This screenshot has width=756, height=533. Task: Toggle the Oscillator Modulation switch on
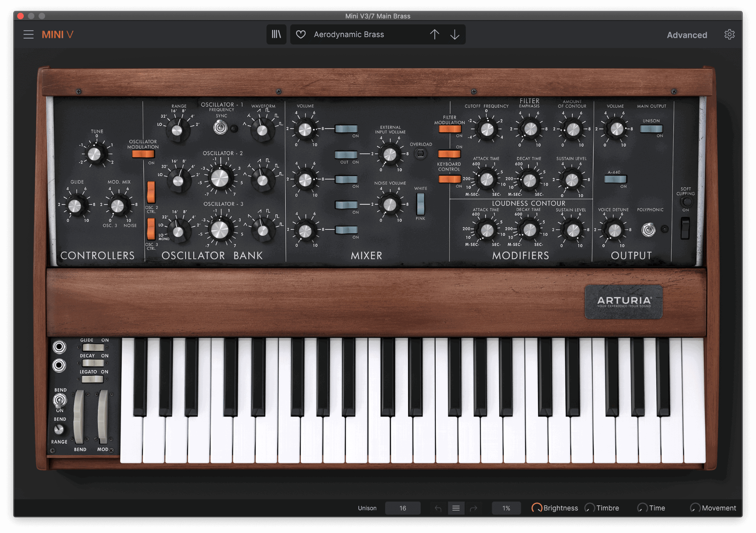(x=143, y=153)
